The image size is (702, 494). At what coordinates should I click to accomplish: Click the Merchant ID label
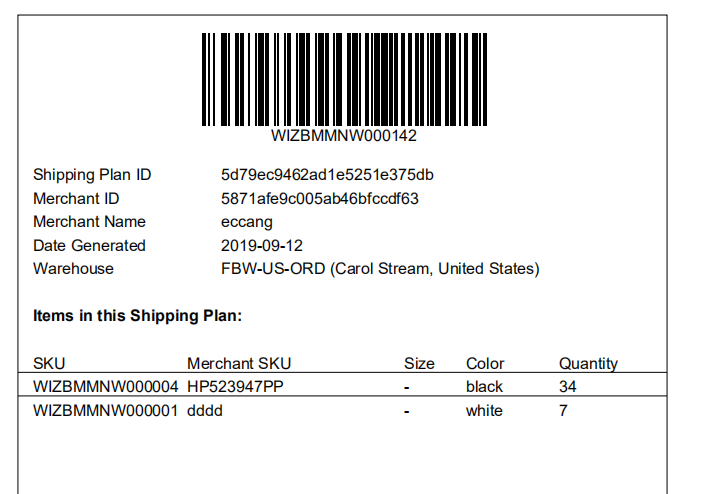click(76, 198)
